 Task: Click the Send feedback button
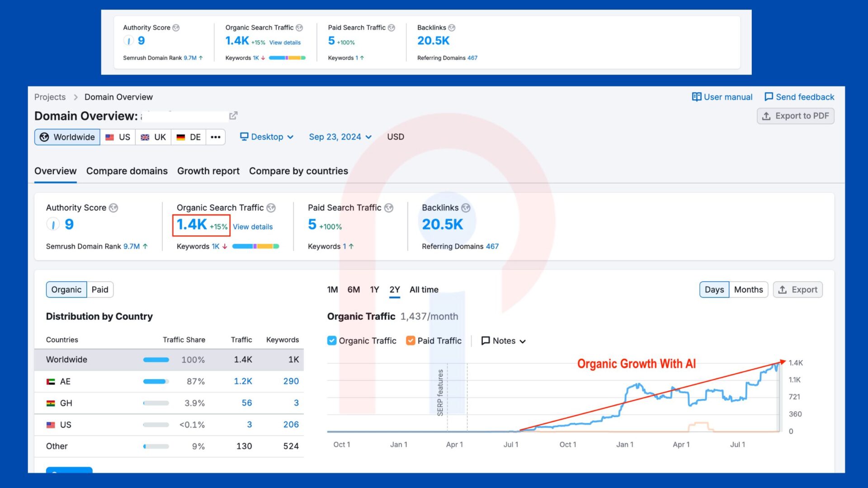click(799, 97)
